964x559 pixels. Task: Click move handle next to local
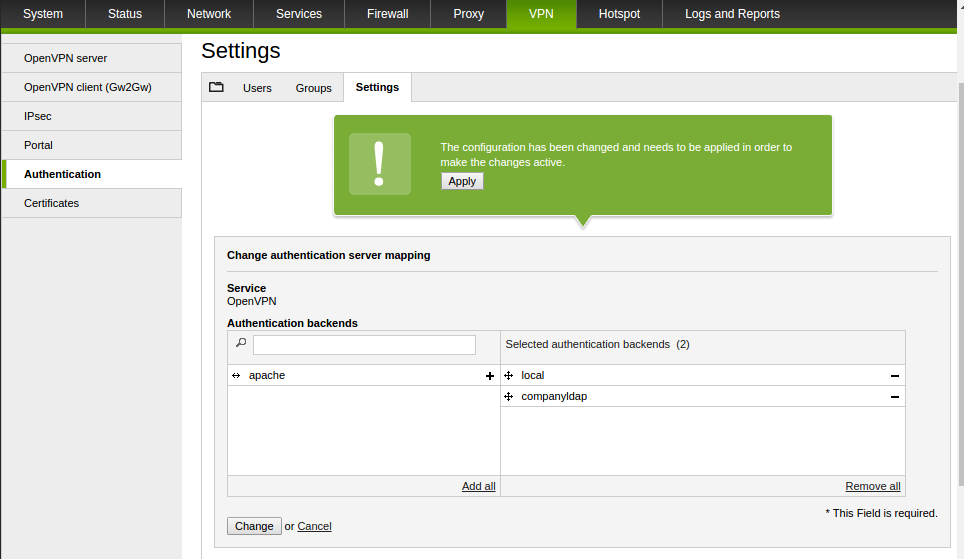508,375
